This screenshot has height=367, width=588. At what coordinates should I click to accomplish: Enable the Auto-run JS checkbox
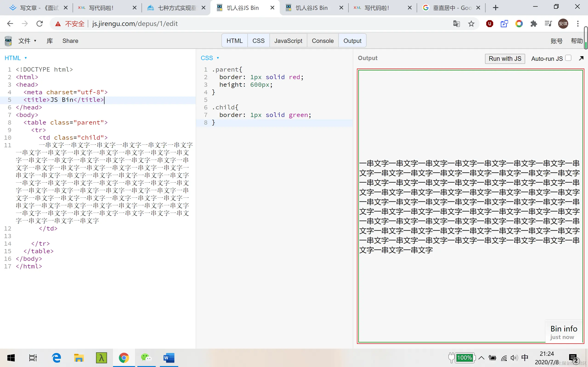click(568, 58)
